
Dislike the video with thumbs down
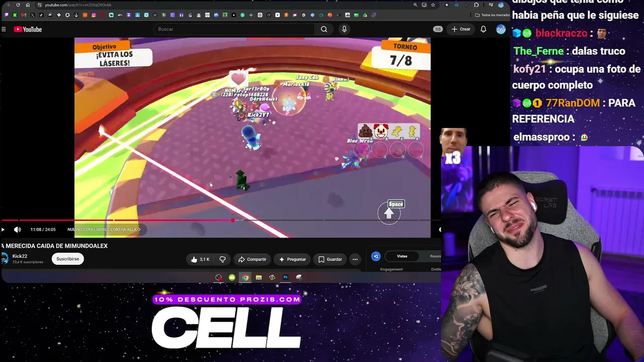[x=222, y=259]
